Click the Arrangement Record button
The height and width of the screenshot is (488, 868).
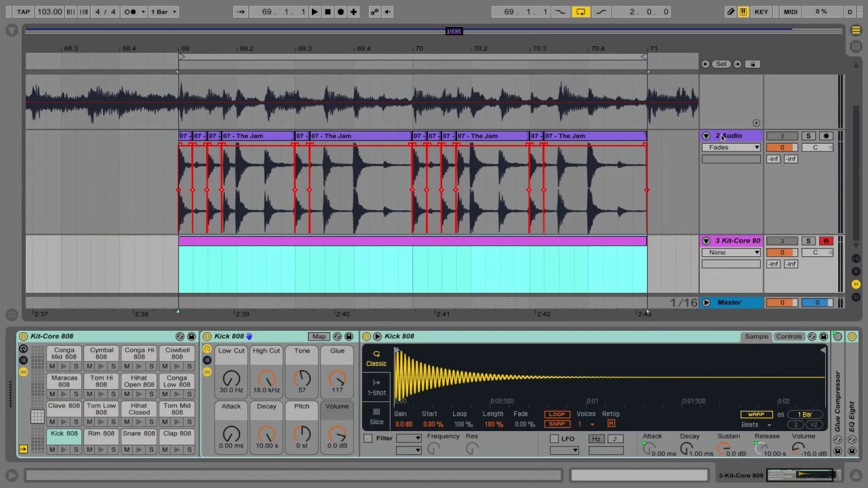click(340, 12)
